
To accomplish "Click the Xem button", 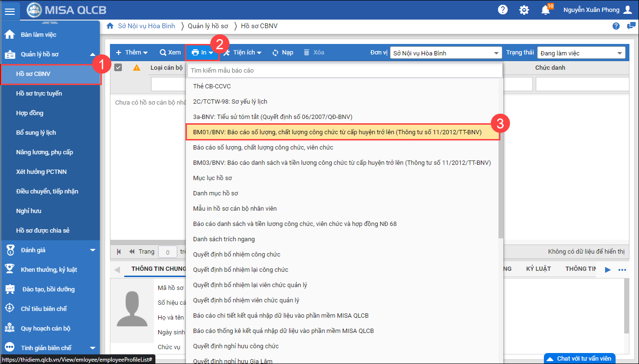I will 170,53.
